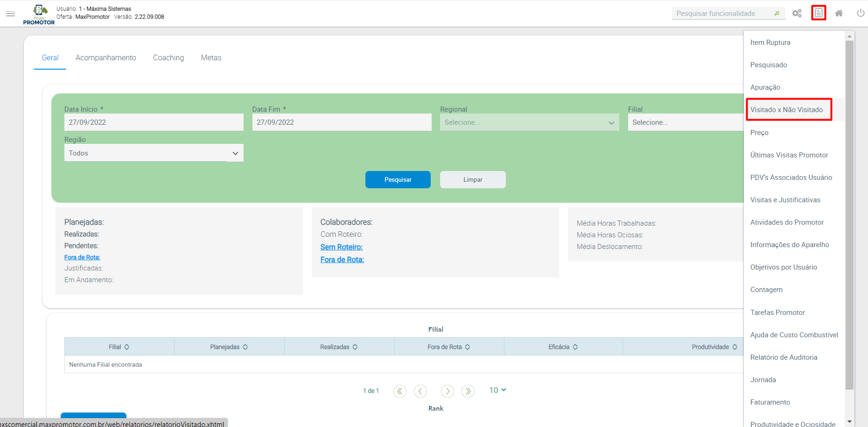Image resolution: width=868 pixels, height=427 pixels.
Task: Sort the table by Eficácia
Action: [x=563, y=347]
